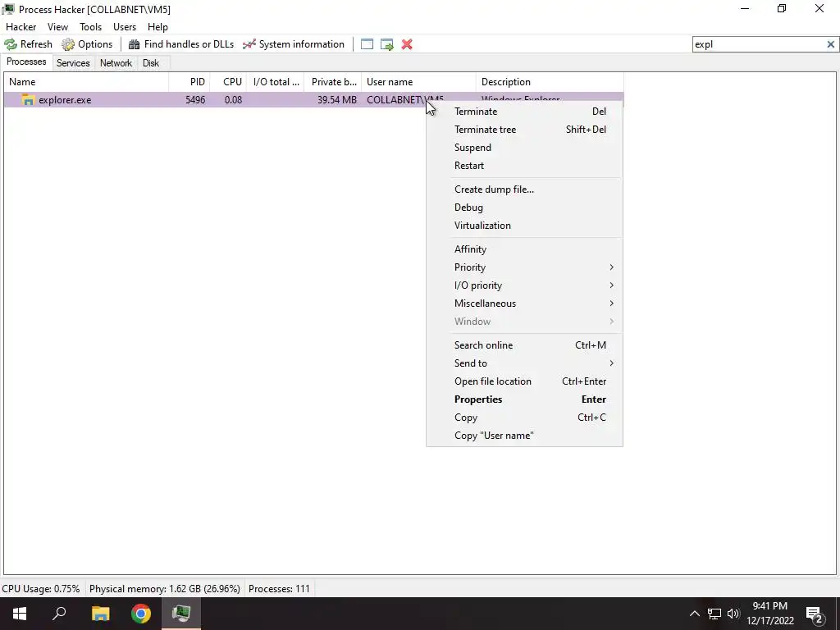The image size is (840, 630).
Task: Open Properties from the context menu
Action: point(524,399)
